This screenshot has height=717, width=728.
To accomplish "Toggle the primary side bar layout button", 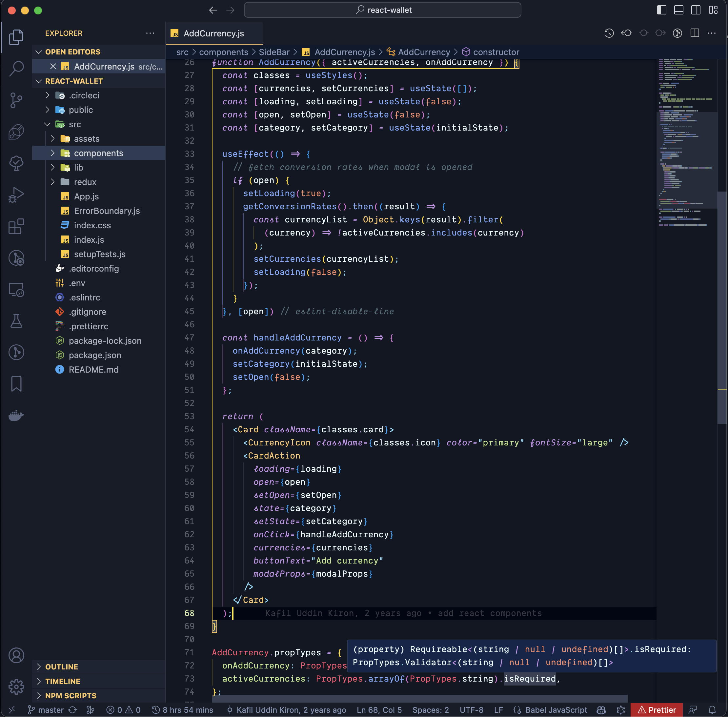I will [x=661, y=10].
